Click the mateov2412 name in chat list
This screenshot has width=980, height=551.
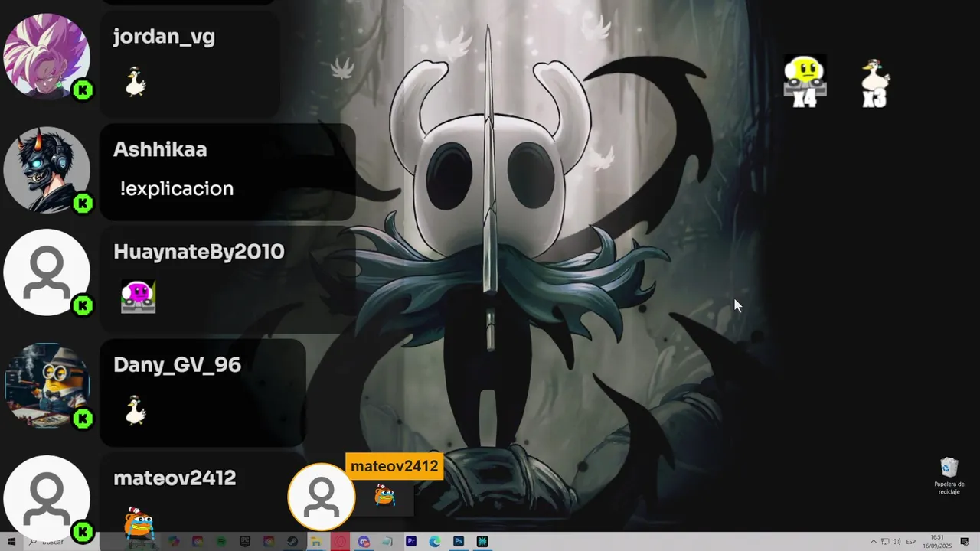tap(175, 478)
